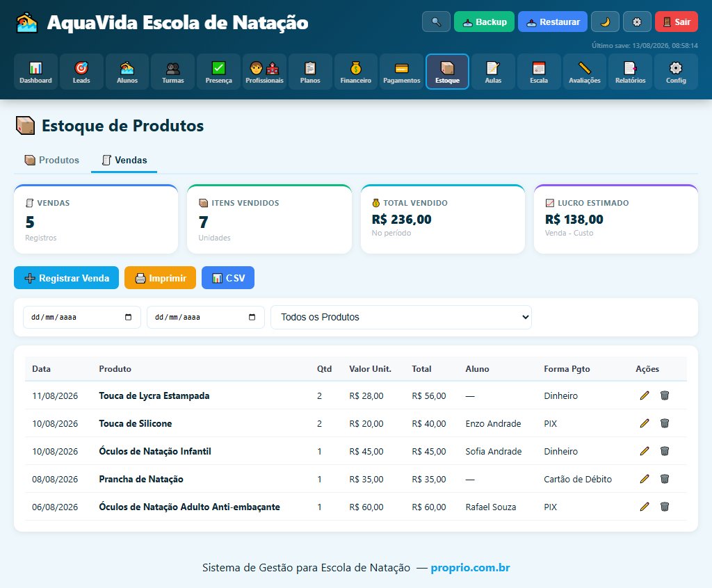Open Pagamentos card section

pyautogui.click(x=401, y=72)
